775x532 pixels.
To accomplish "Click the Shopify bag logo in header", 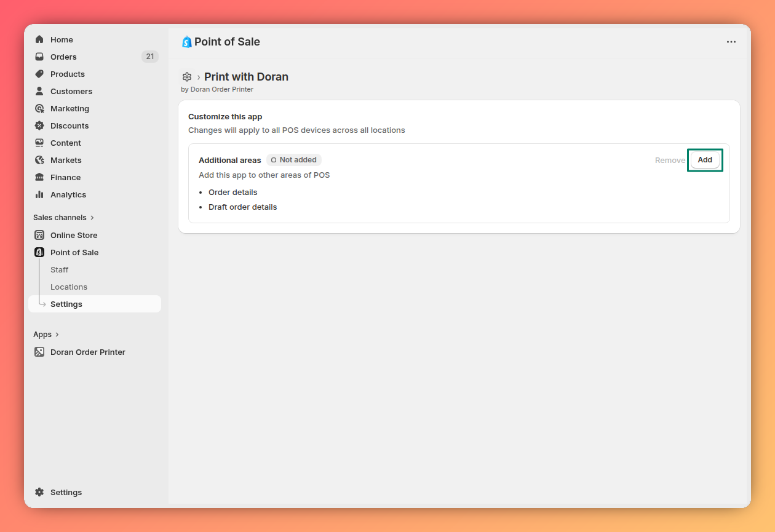I will click(x=187, y=42).
